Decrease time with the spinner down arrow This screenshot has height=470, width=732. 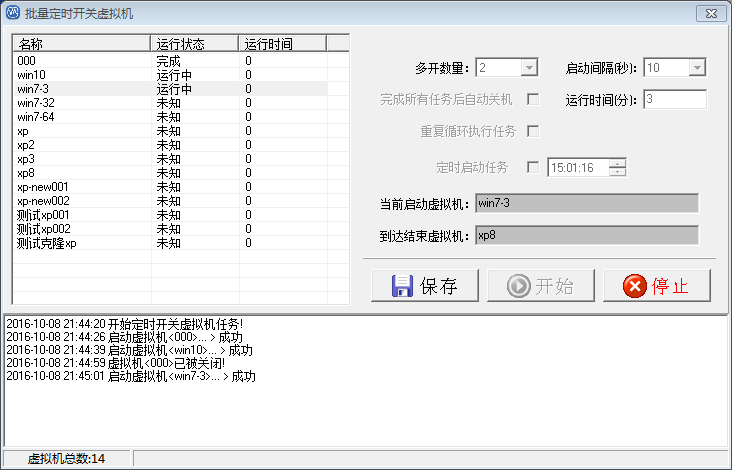click(x=617, y=171)
